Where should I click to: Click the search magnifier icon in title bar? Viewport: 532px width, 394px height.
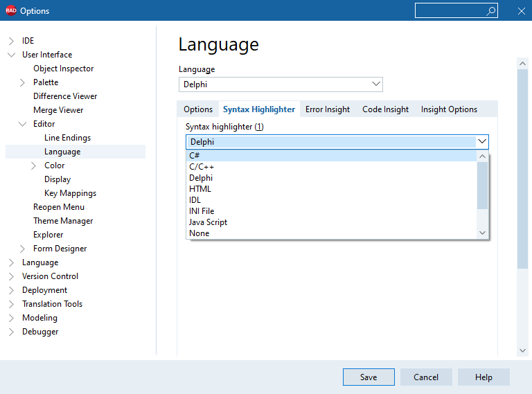click(x=490, y=11)
